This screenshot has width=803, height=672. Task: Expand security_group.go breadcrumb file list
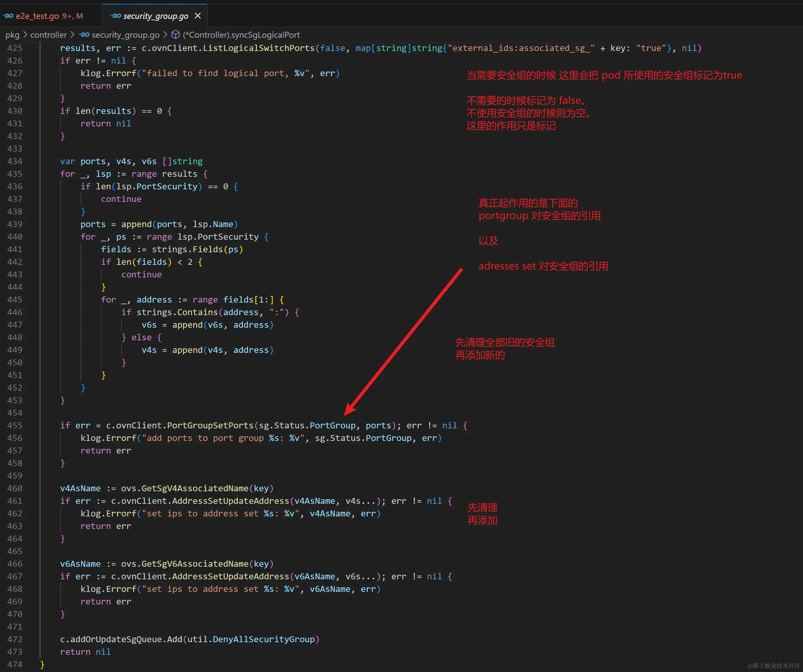[x=125, y=35]
